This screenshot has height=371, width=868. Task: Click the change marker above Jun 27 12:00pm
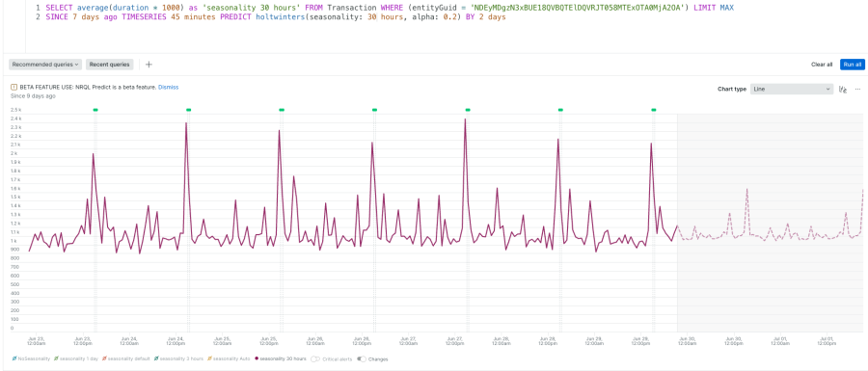(x=467, y=110)
